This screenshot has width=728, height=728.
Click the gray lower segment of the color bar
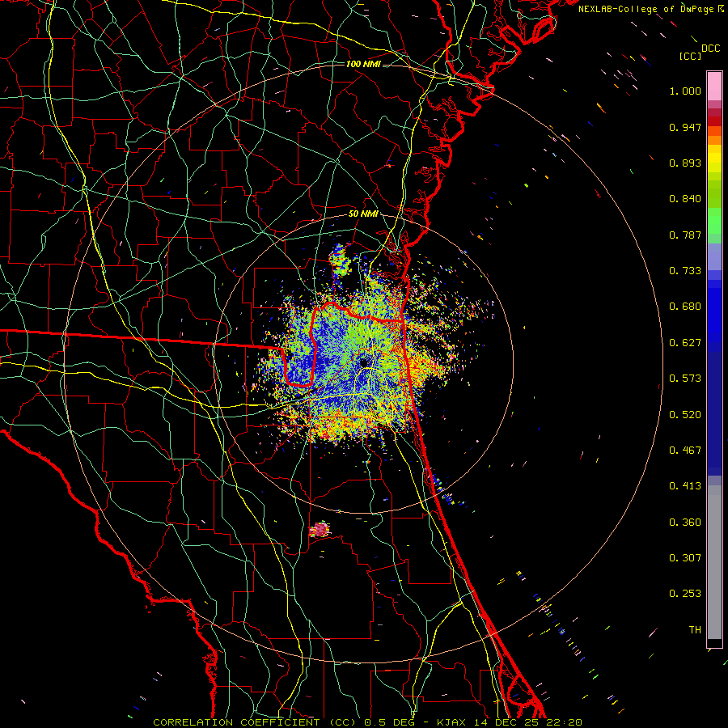[714, 562]
